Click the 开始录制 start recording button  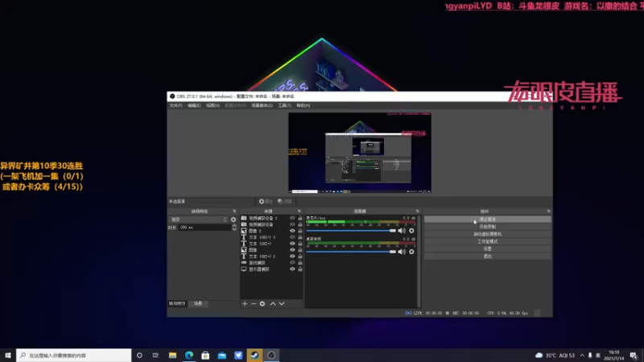(x=488, y=227)
